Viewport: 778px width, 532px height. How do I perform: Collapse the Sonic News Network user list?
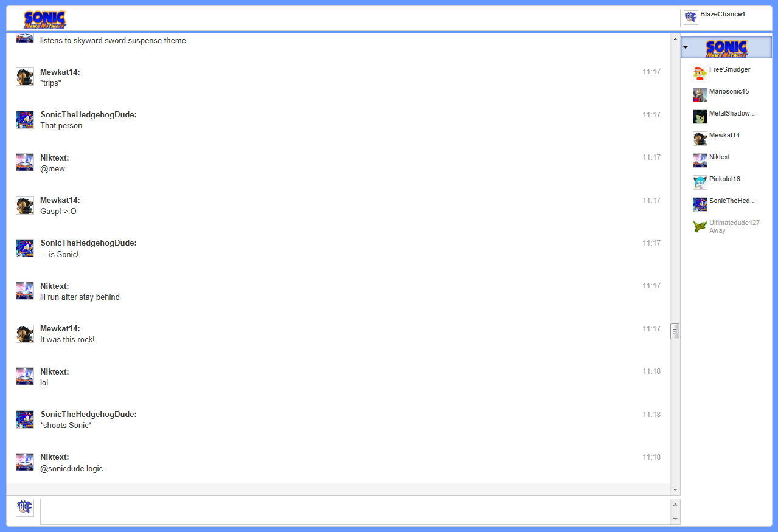(686, 47)
